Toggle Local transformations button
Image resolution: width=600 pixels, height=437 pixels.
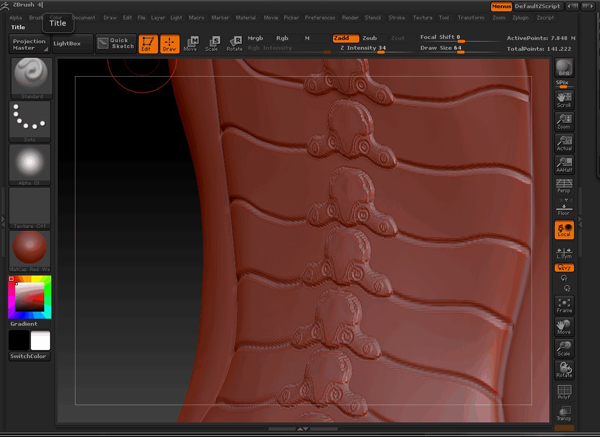pyautogui.click(x=564, y=230)
